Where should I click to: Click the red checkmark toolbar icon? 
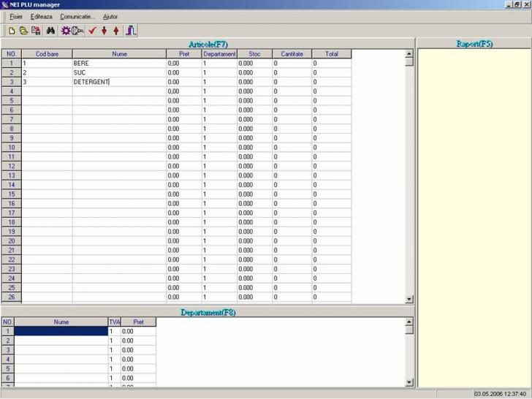92,31
